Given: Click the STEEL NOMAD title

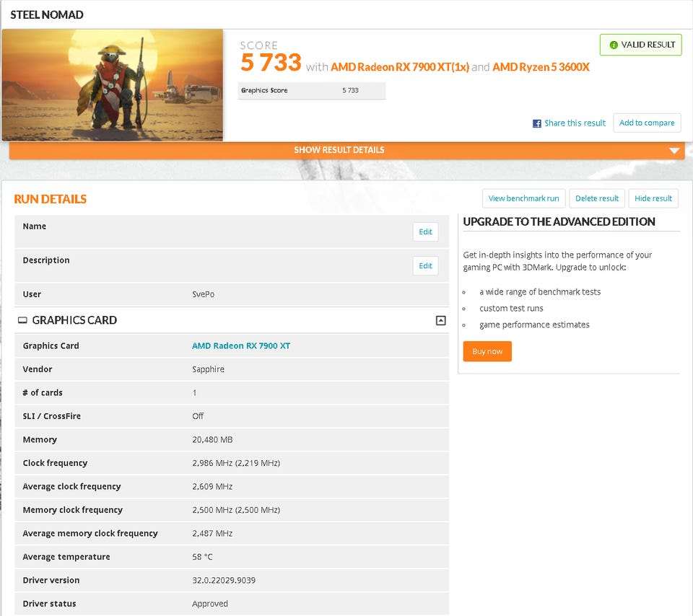Looking at the screenshot, I should [x=47, y=14].
